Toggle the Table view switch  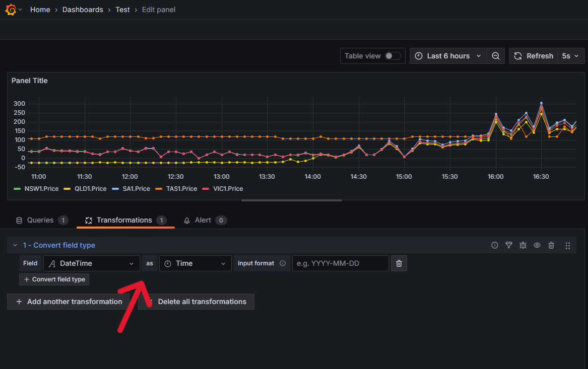coord(393,56)
